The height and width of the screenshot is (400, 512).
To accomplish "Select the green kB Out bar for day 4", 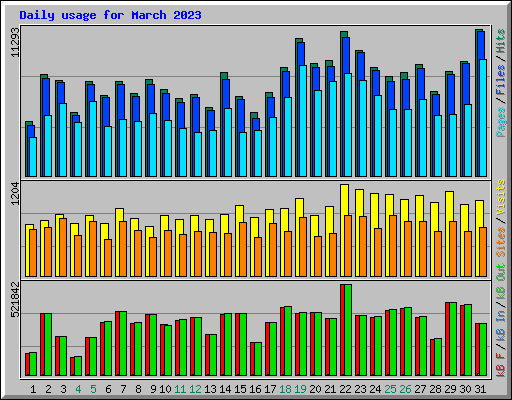I will click(78, 366).
